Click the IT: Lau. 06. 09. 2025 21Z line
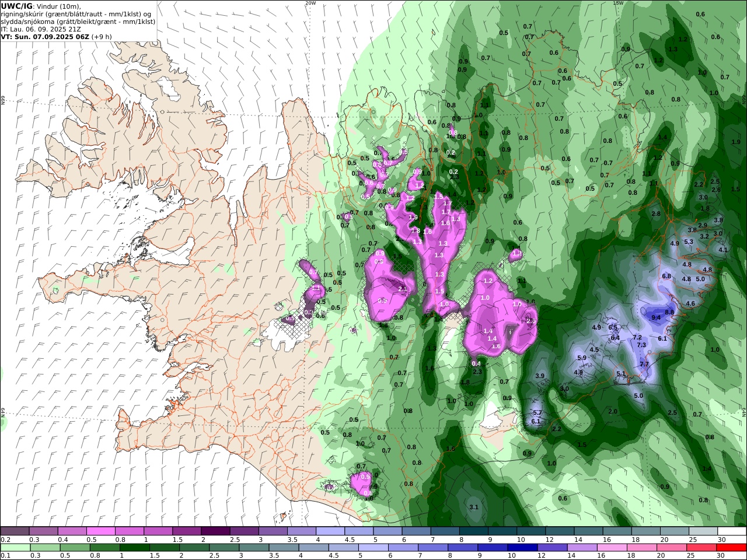This screenshot has width=747, height=560. [41, 29]
